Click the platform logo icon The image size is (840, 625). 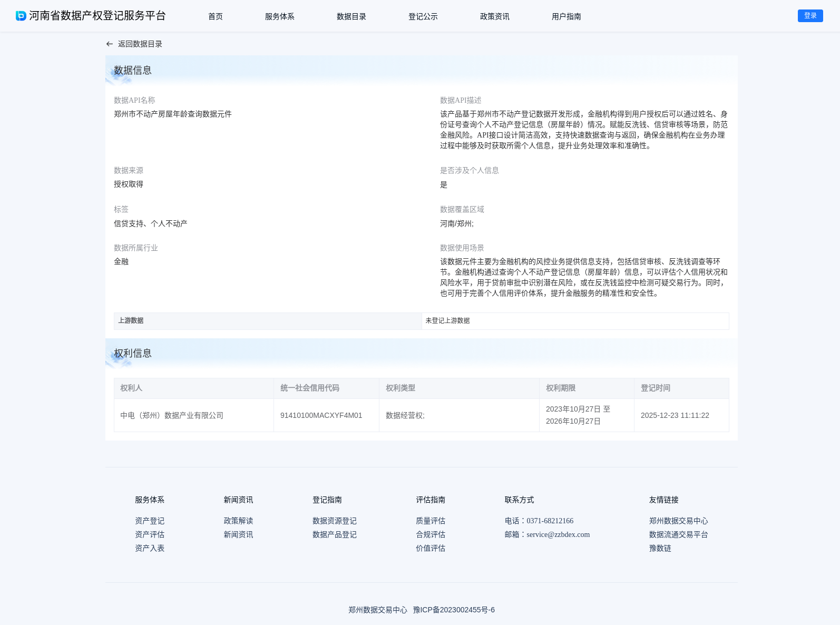click(x=21, y=16)
